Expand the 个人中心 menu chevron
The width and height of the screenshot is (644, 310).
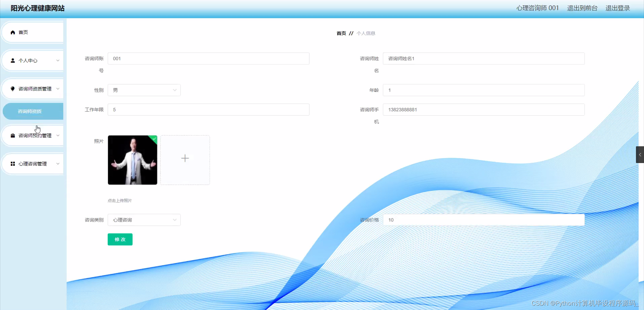[x=57, y=60]
